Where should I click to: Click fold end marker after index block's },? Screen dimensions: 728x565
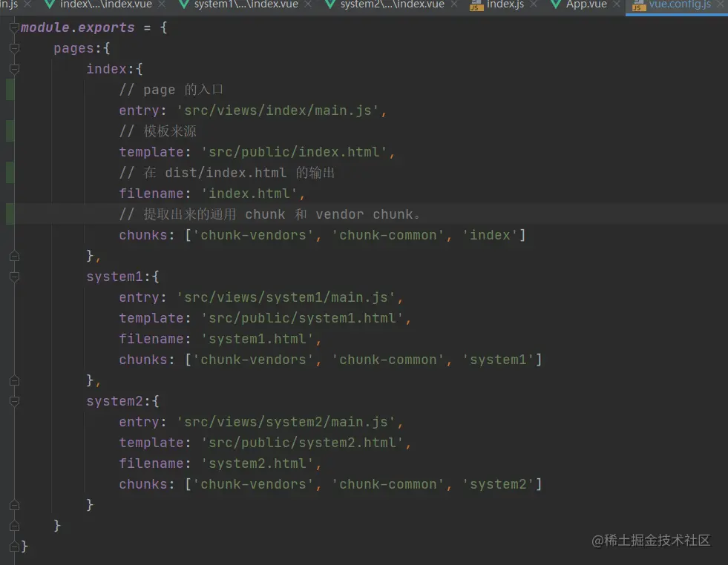(14, 256)
